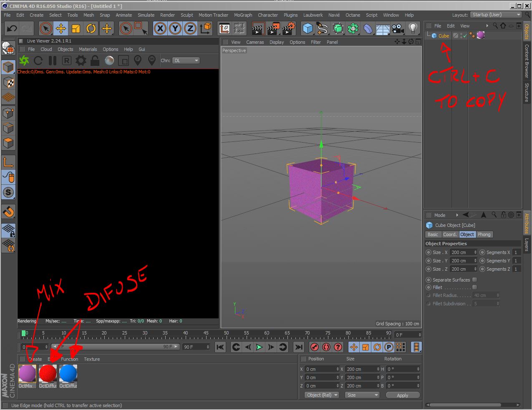The image size is (532, 410).
Task: Click record active objects button
Action: 315,347
